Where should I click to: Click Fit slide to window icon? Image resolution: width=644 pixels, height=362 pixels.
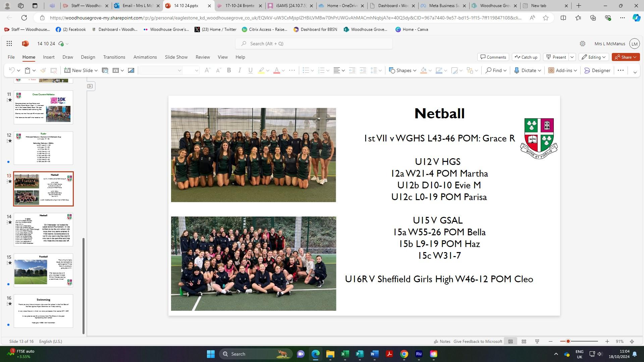(x=632, y=342)
